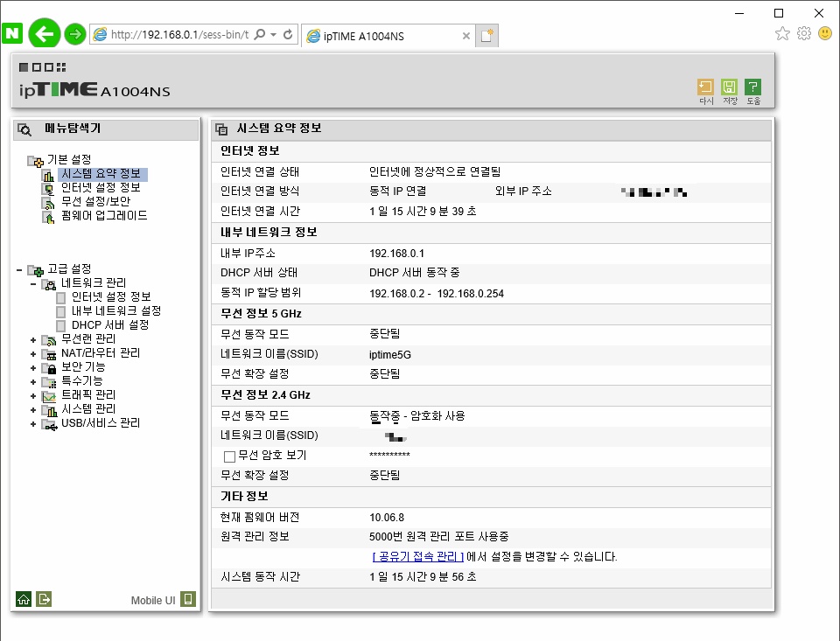Collapse the 네트워크 관리 tree node

pyautogui.click(x=33, y=284)
